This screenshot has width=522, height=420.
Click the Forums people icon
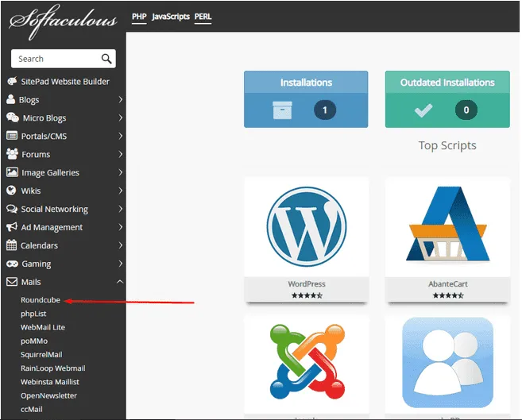12,154
